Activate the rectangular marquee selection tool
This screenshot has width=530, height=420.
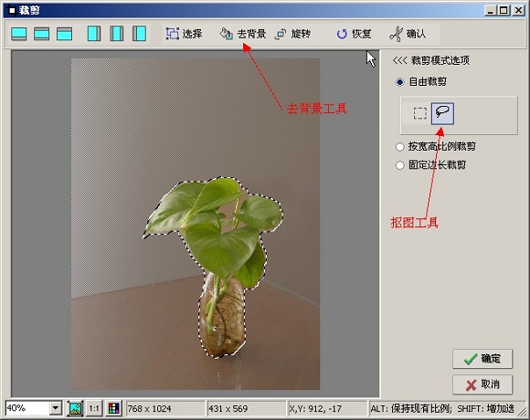click(420, 113)
